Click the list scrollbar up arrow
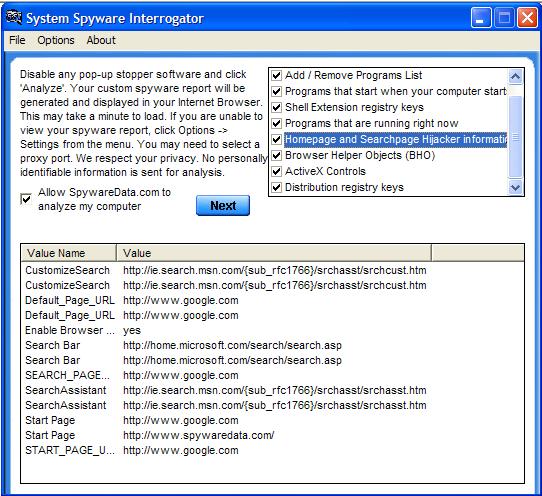Viewport: 542px width, 496px height. (x=515, y=76)
